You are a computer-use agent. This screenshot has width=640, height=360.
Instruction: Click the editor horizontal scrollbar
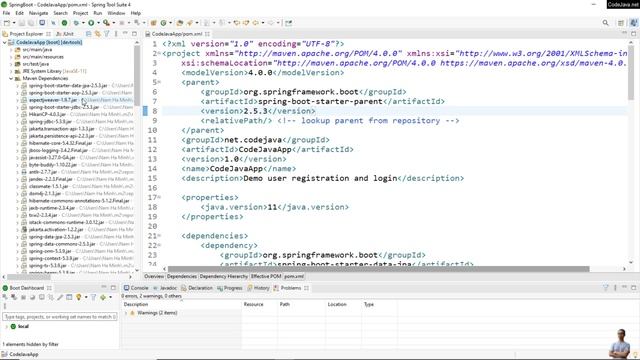coord(378,269)
